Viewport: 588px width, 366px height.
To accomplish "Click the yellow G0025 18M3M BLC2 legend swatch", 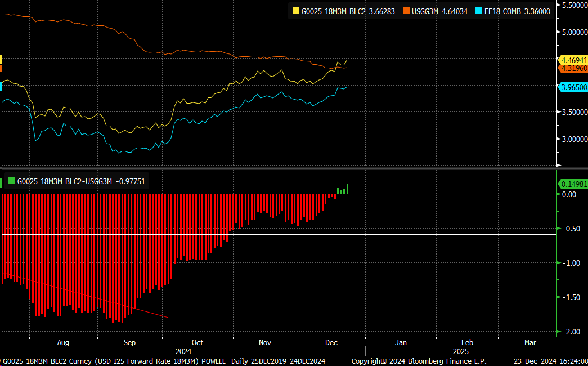I will click(296, 11).
